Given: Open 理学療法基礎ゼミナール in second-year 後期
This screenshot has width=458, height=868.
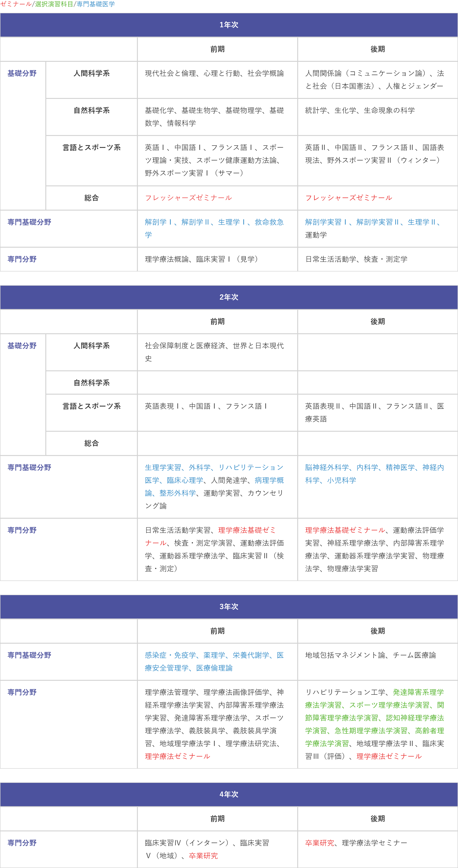Looking at the screenshot, I should click(345, 530).
